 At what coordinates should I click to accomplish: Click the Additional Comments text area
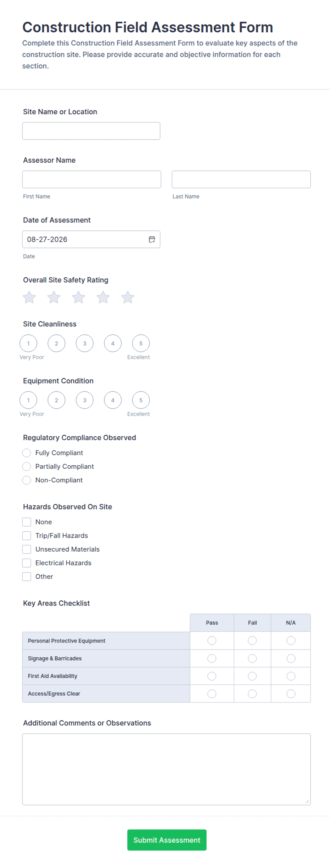pyautogui.click(x=166, y=769)
